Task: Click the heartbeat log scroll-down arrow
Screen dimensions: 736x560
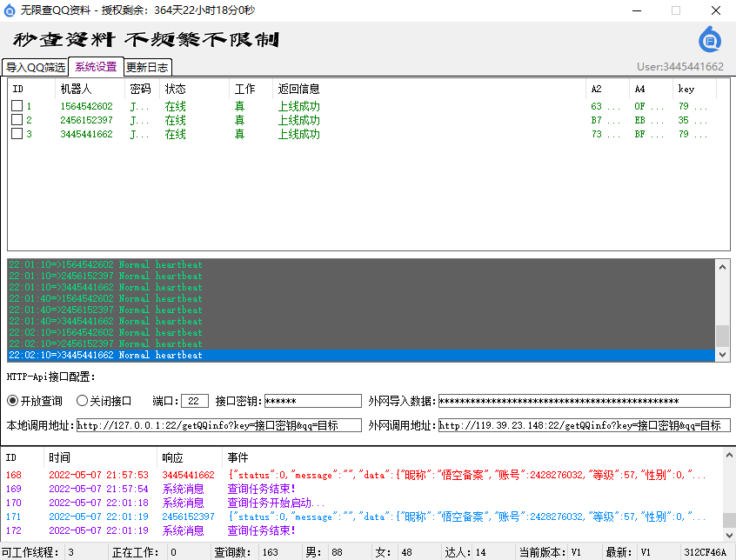Action: pos(722,354)
